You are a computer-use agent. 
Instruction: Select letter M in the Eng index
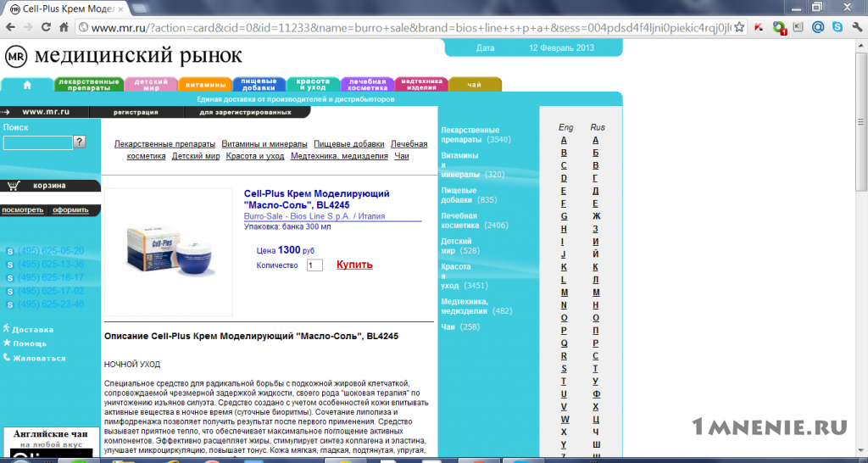coord(564,293)
